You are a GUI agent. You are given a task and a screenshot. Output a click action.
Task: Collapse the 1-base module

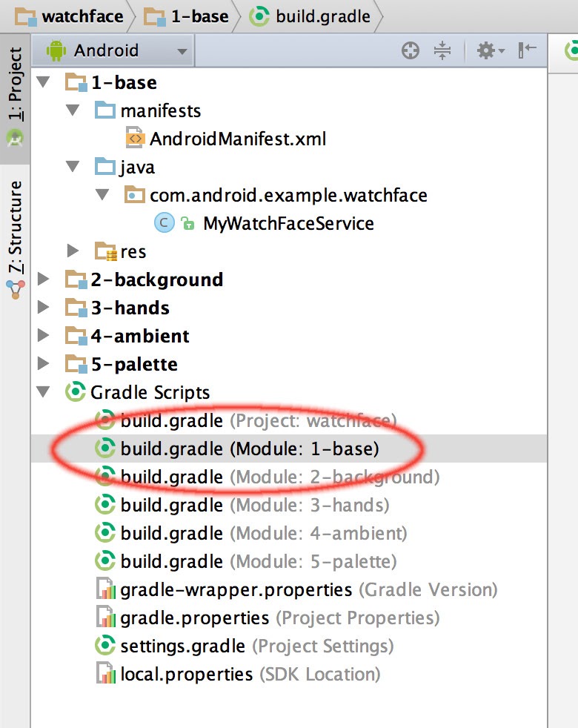pyautogui.click(x=44, y=82)
